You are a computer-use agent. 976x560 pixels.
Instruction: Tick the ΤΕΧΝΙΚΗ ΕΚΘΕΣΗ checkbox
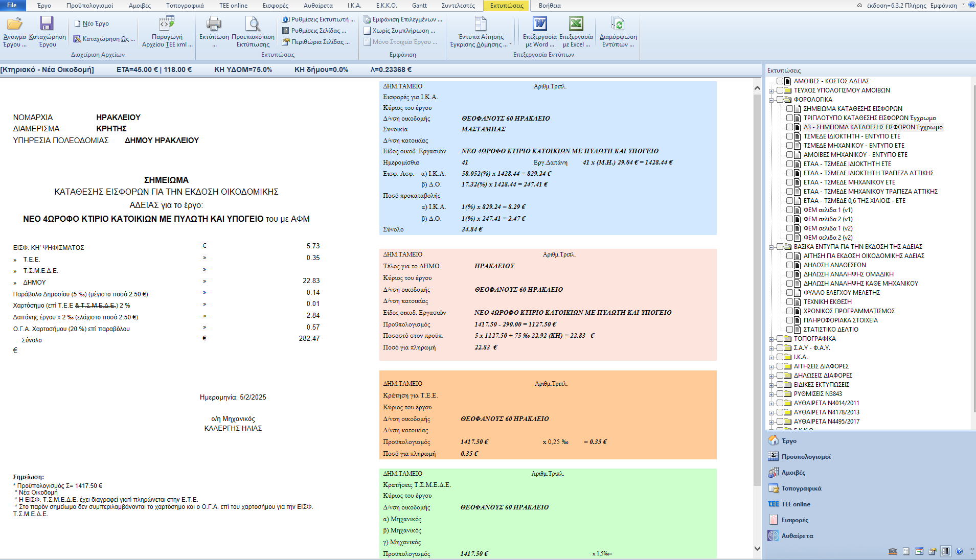790,302
